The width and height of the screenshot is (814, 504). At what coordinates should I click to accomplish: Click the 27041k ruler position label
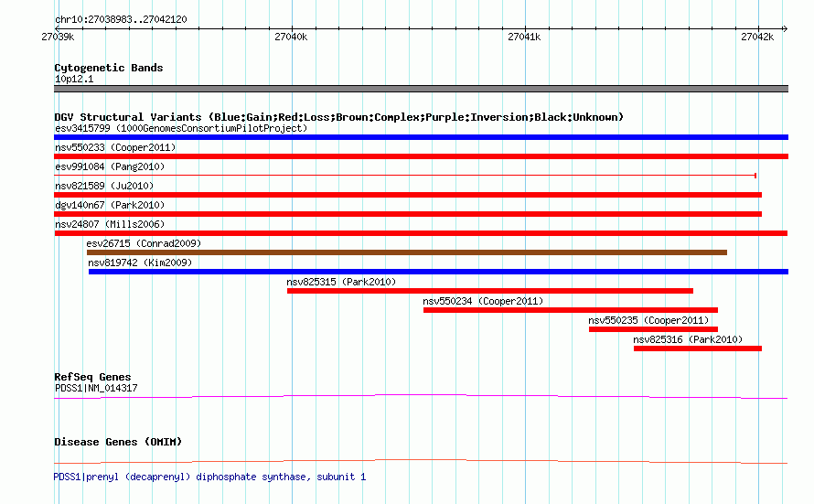pos(524,37)
